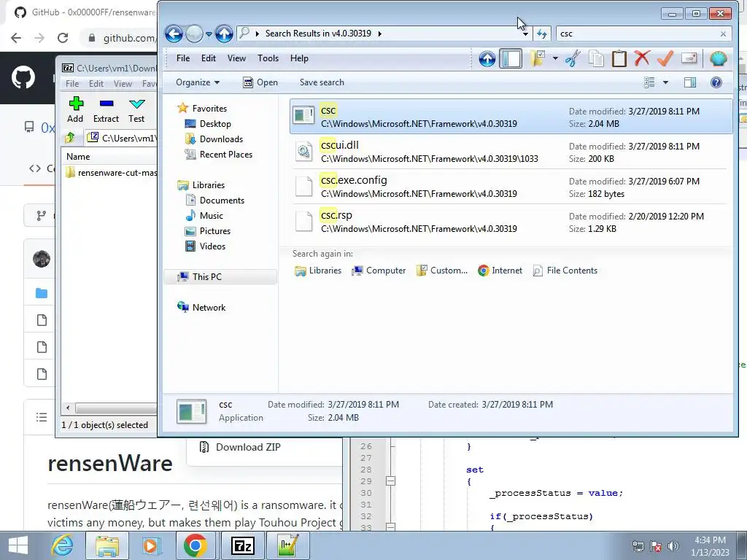Image resolution: width=747 pixels, height=560 pixels.
Task: Click the orange checkmark Properties icon
Action: coord(665,58)
